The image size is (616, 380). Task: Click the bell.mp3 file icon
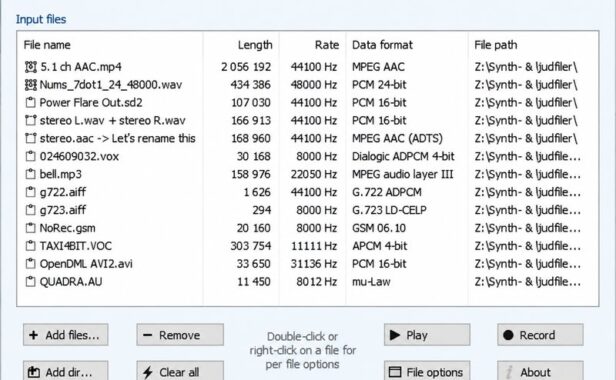(x=31, y=174)
